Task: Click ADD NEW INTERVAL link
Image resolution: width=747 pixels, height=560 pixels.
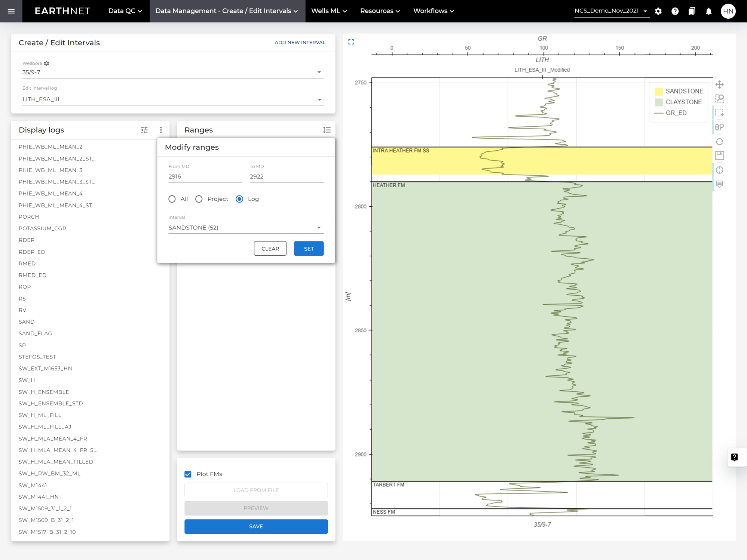Action: point(300,43)
